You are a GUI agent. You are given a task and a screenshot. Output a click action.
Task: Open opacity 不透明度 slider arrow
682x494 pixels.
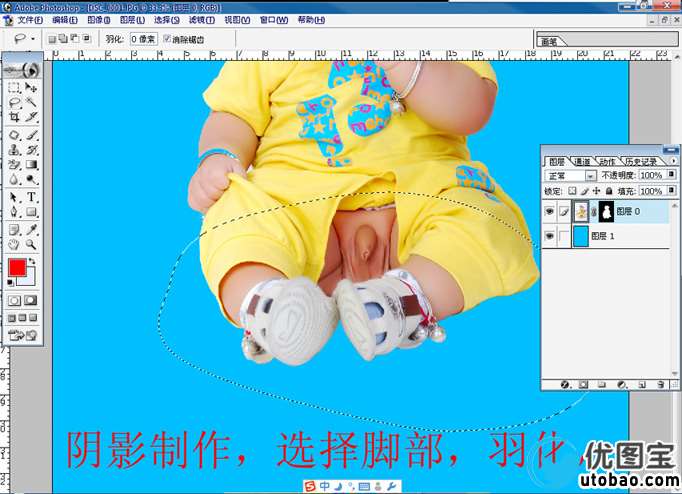(x=671, y=175)
